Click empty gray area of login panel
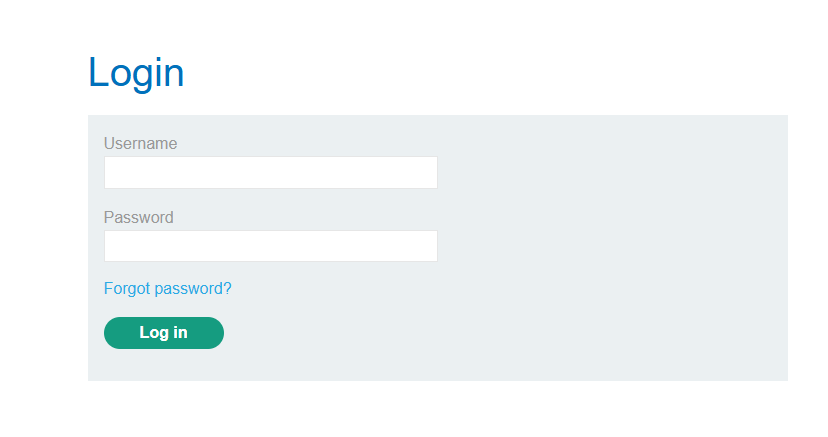The width and height of the screenshot is (828, 437). pos(610,250)
